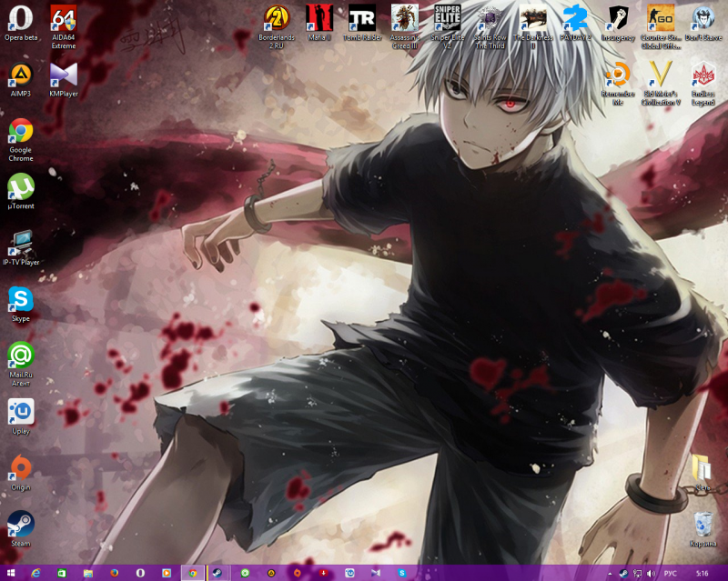Select the yellow folder on the desktop
This screenshot has height=581, width=728.
pos(703,473)
